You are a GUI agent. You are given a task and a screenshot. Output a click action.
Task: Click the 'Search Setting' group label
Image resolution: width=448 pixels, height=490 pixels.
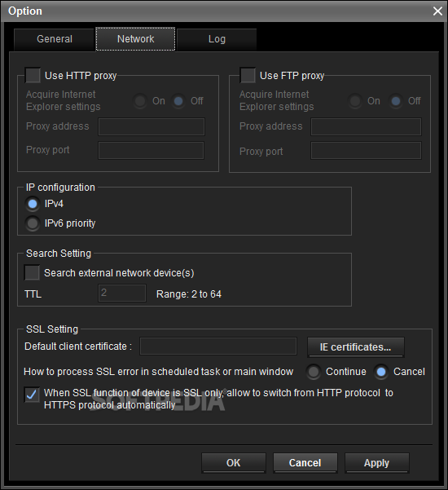(59, 253)
